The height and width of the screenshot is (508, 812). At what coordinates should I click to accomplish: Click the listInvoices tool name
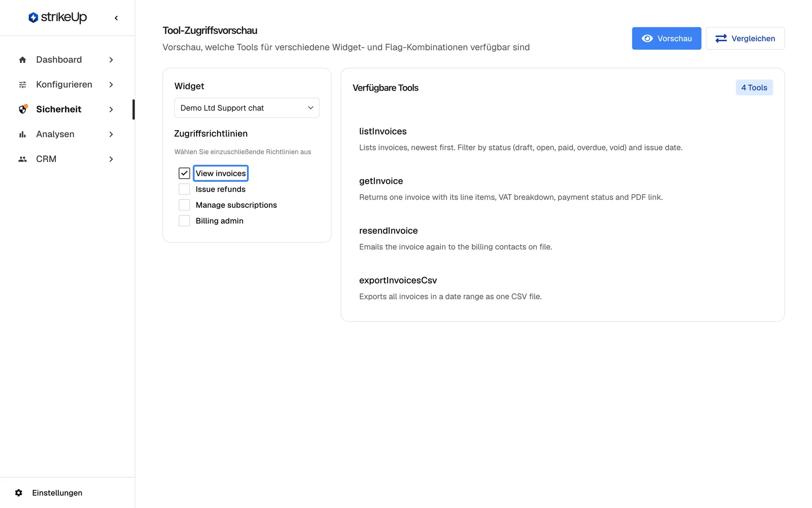383,131
